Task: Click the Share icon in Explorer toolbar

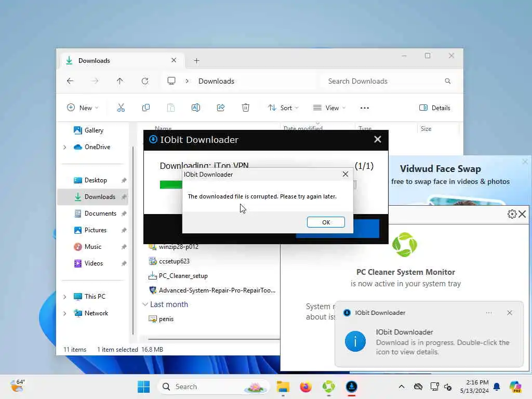Action: click(x=221, y=108)
